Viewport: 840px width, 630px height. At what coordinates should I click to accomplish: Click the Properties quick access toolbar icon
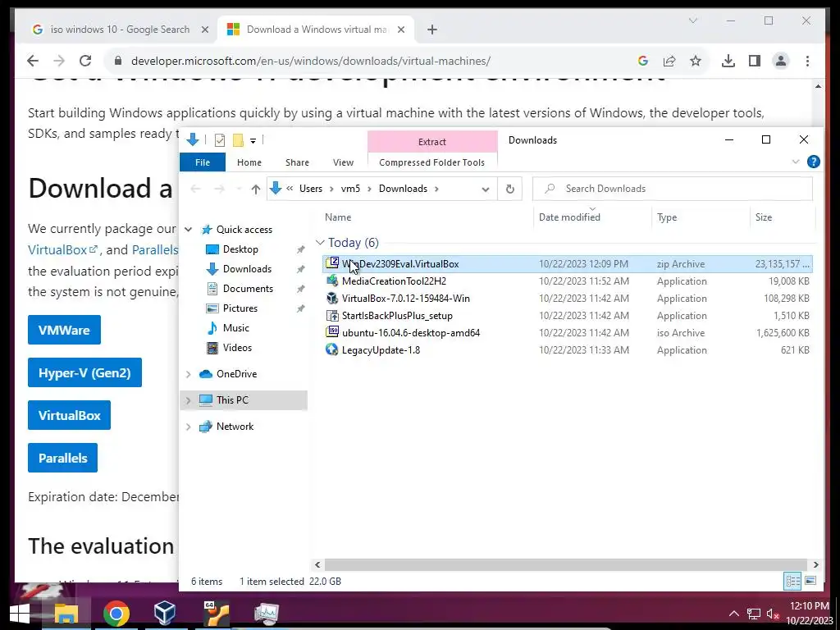[x=220, y=140]
